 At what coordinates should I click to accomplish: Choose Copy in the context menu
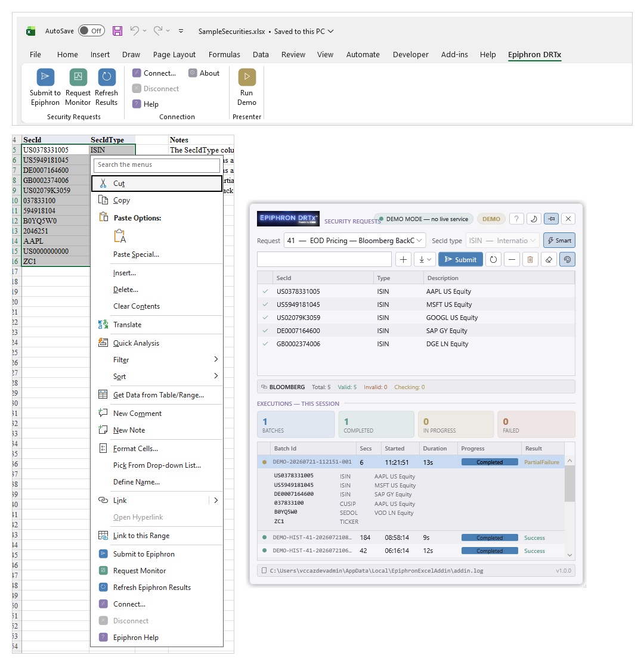click(x=157, y=200)
